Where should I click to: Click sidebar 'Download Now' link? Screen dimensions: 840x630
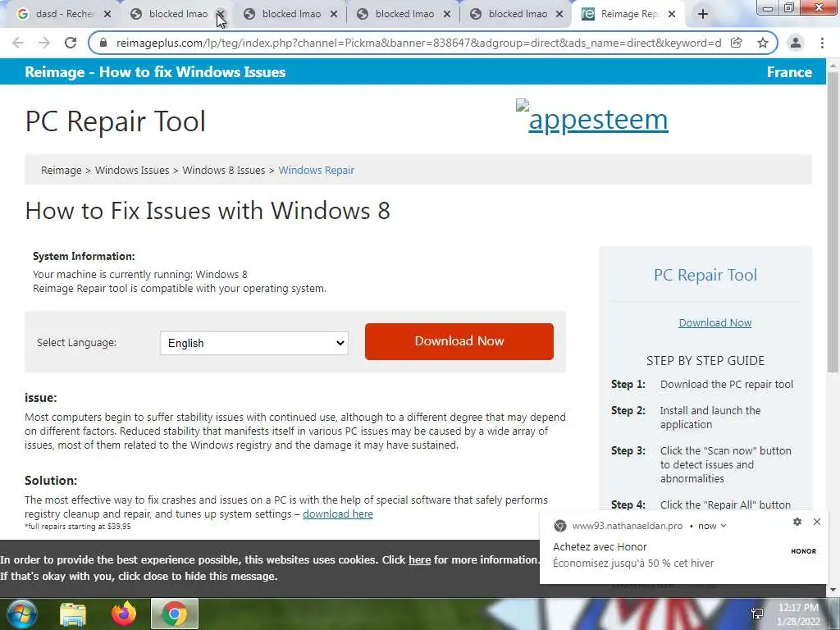pyautogui.click(x=714, y=322)
